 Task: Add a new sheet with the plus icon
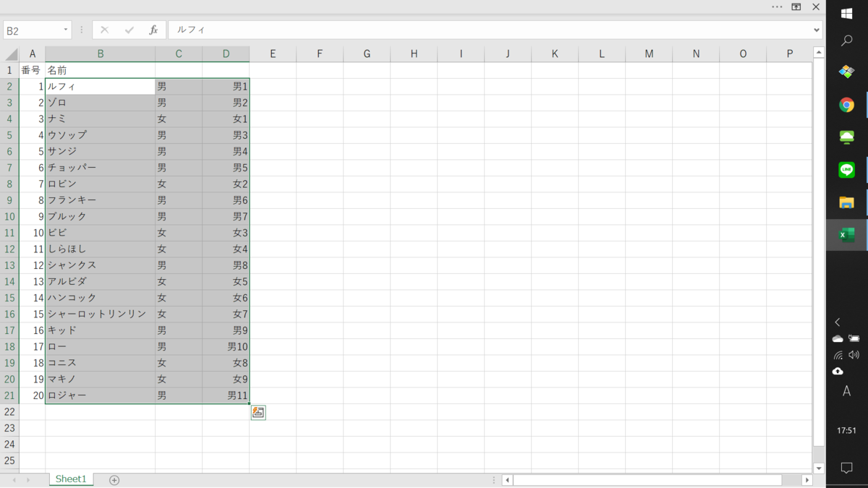pos(114,480)
